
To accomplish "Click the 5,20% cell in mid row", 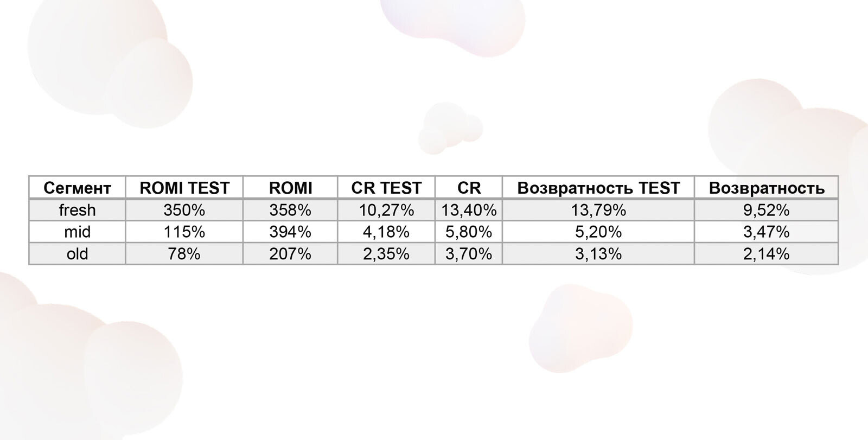I will point(598,232).
